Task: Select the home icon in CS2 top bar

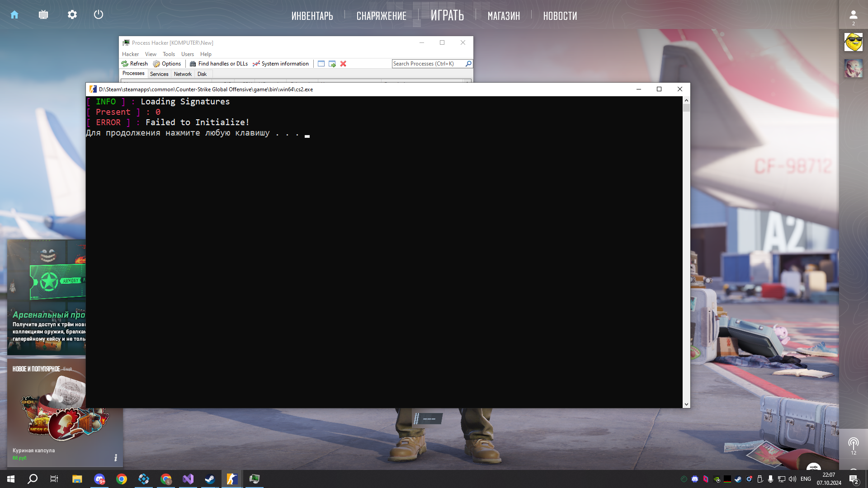Action: click(14, 14)
